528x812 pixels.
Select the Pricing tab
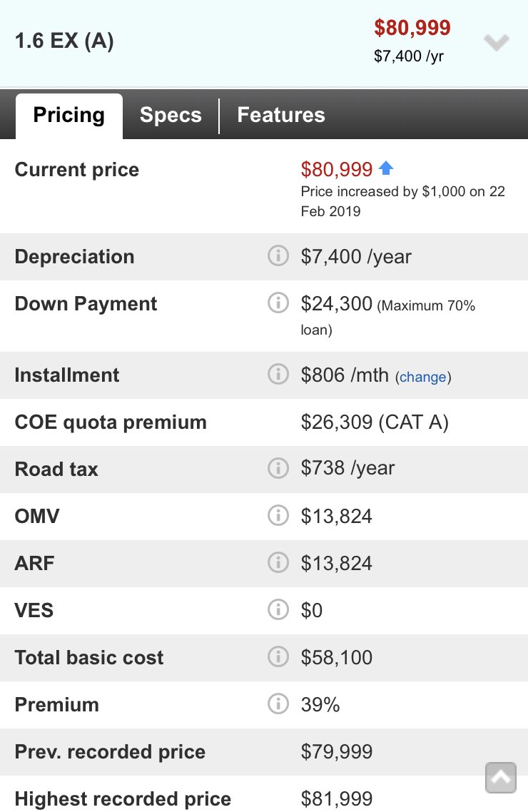coord(69,116)
